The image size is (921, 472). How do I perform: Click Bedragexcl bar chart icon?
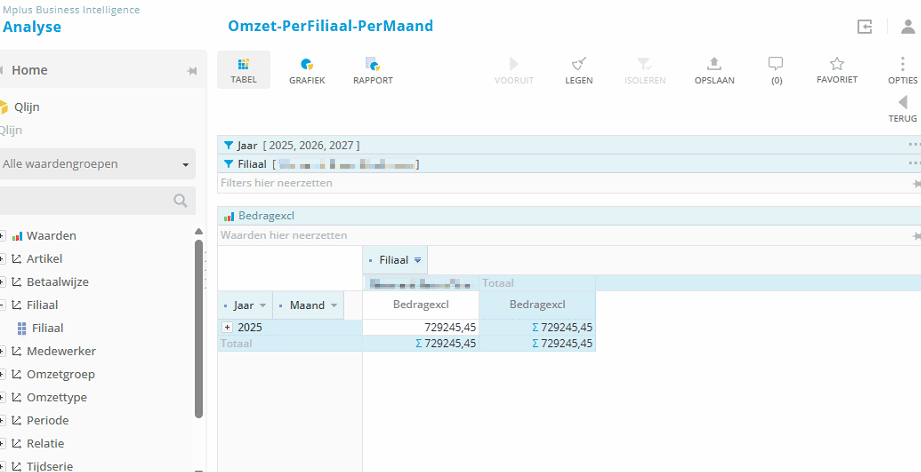pyautogui.click(x=228, y=217)
